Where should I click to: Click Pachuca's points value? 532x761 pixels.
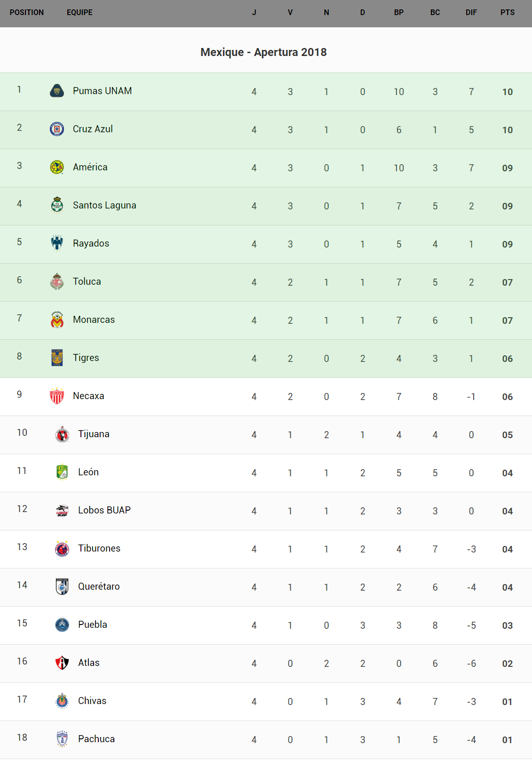click(507, 740)
